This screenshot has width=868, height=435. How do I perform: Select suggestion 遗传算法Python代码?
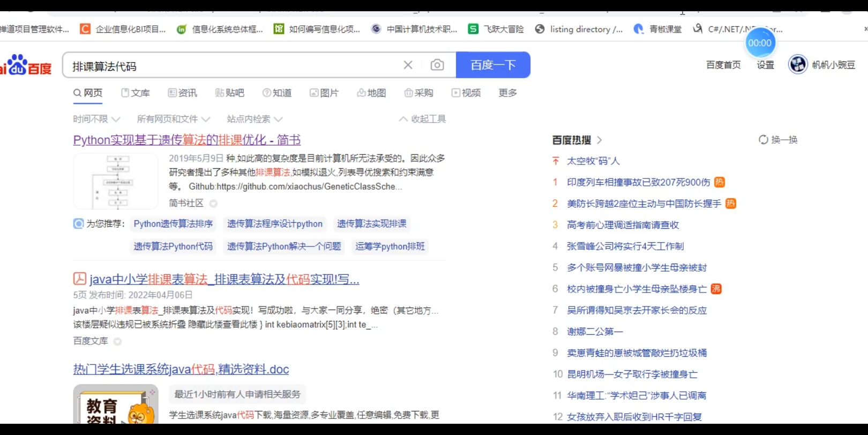click(x=173, y=246)
